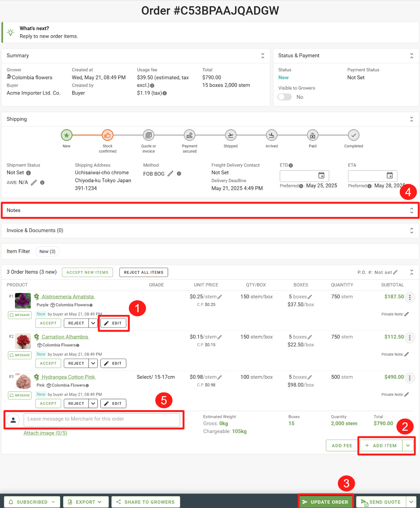The width and height of the screenshot is (420, 508).
Task: Click pencil icon next to FOB BOG method
Action: click(170, 174)
